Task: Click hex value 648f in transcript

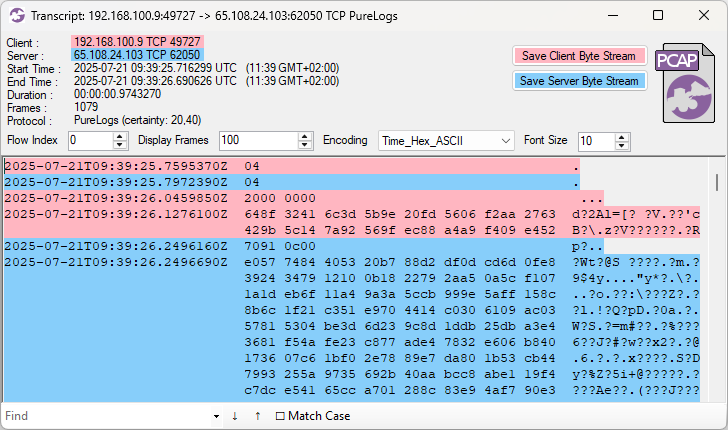Action: click(260, 214)
